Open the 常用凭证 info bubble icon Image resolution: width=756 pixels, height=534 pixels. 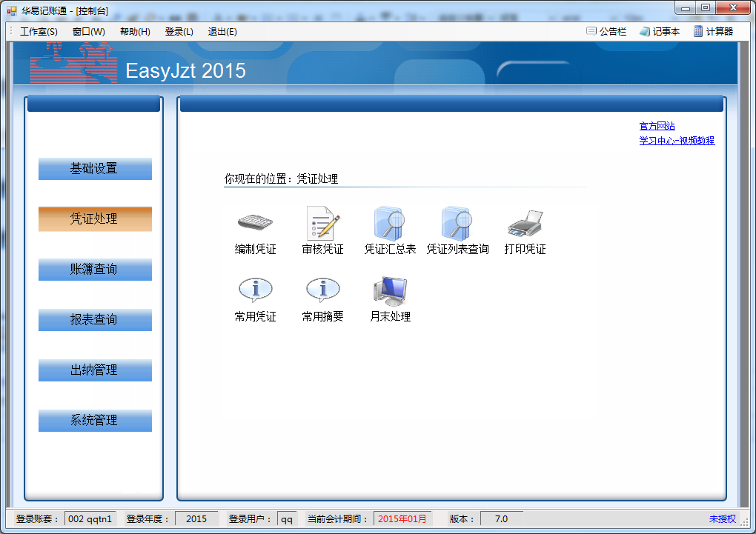pyautogui.click(x=255, y=290)
